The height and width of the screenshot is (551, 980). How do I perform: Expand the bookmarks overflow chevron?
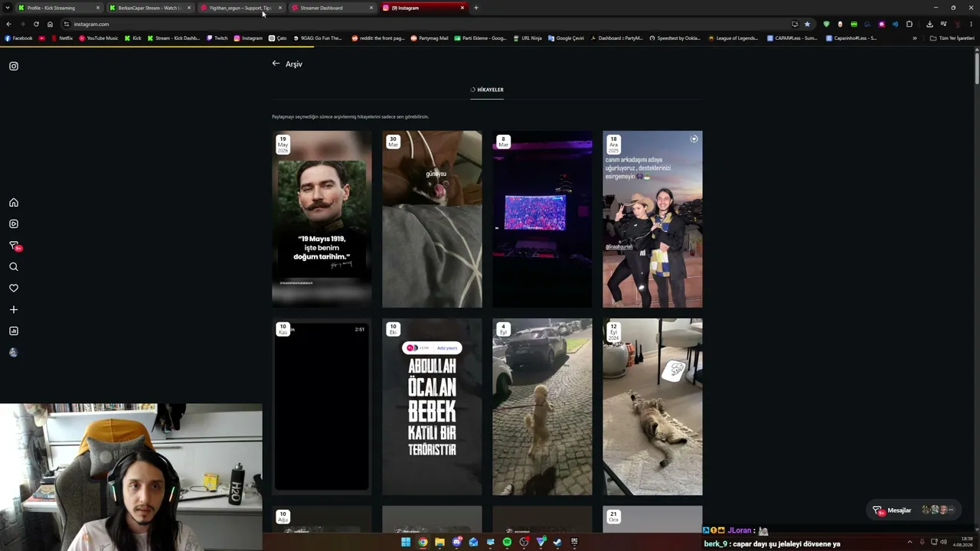click(914, 38)
